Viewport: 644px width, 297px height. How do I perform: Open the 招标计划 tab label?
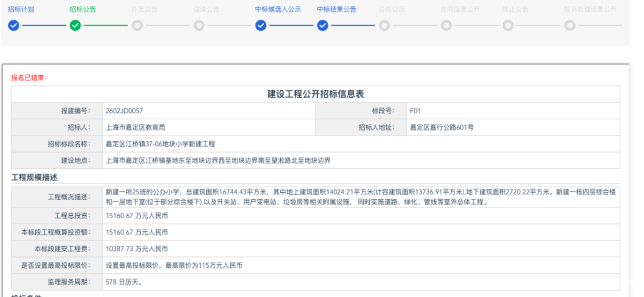tap(21, 9)
